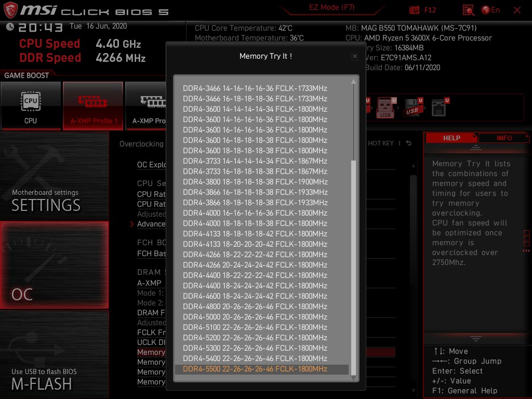The width and height of the screenshot is (532, 399).
Task: Select DDR4-4000 16-16-16-16-36 FCLK-1800MHz
Action: coord(255,213)
